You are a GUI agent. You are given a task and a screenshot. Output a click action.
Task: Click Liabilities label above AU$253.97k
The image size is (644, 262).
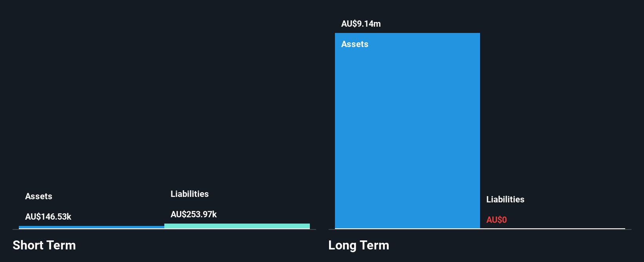pos(189,194)
